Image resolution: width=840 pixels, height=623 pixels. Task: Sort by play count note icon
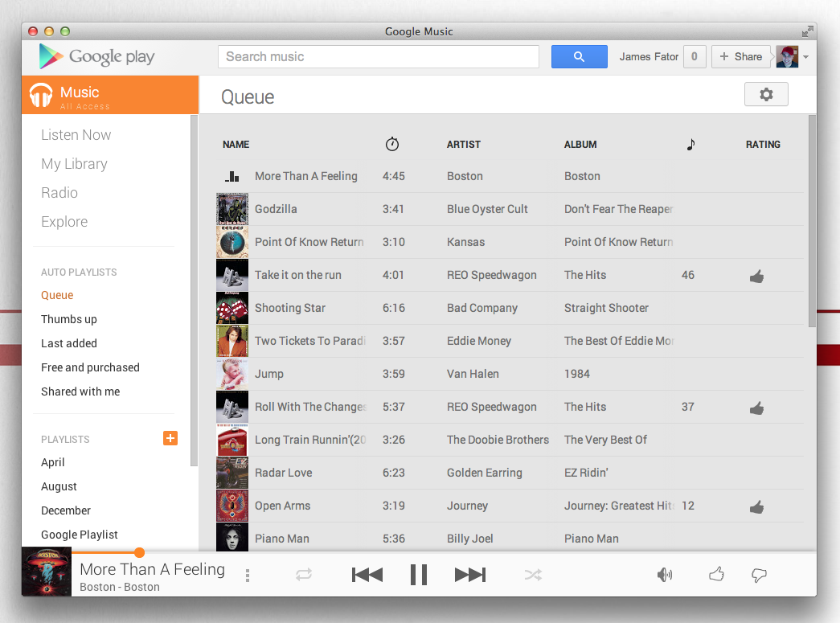(691, 144)
